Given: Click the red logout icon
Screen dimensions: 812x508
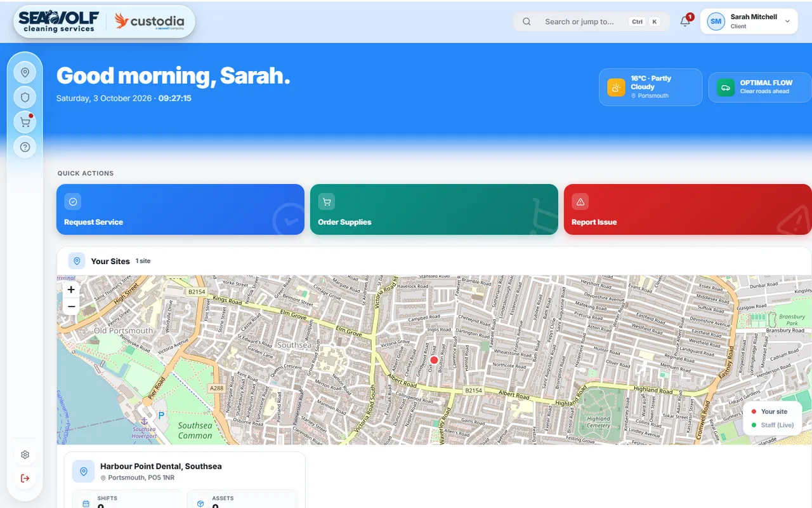Looking at the screenshot, I should pos(25,478).
